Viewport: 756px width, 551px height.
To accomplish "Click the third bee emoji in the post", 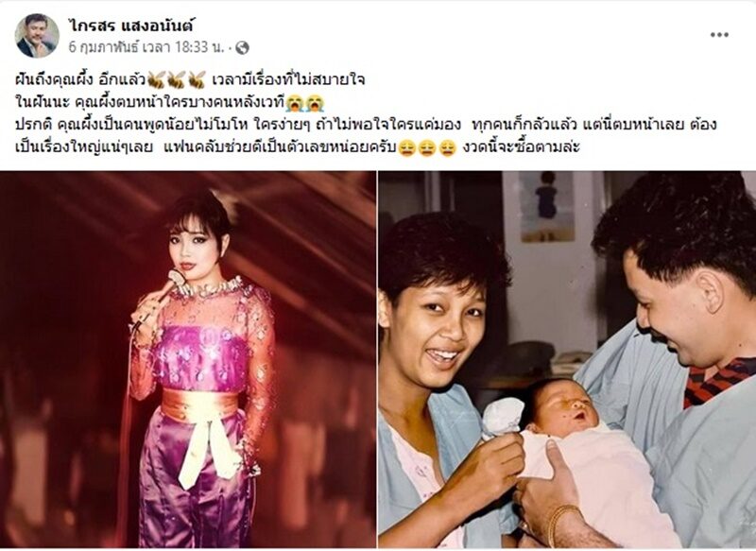I will pos(198,79).
